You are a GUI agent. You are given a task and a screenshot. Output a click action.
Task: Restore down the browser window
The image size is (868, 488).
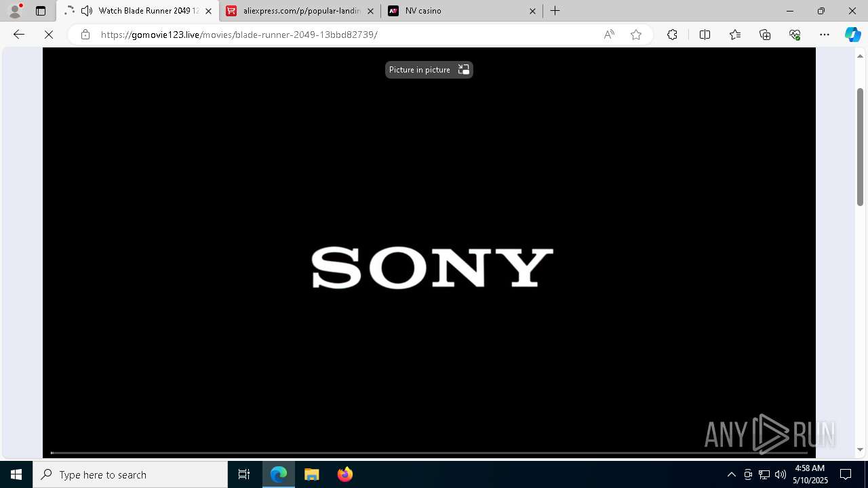click(821, 11)
